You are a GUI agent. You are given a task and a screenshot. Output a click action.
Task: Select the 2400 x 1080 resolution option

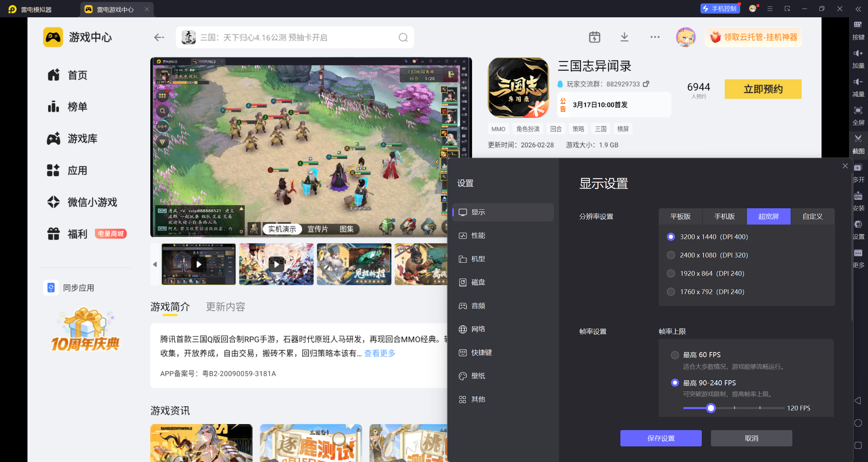(x=671, y=255)
